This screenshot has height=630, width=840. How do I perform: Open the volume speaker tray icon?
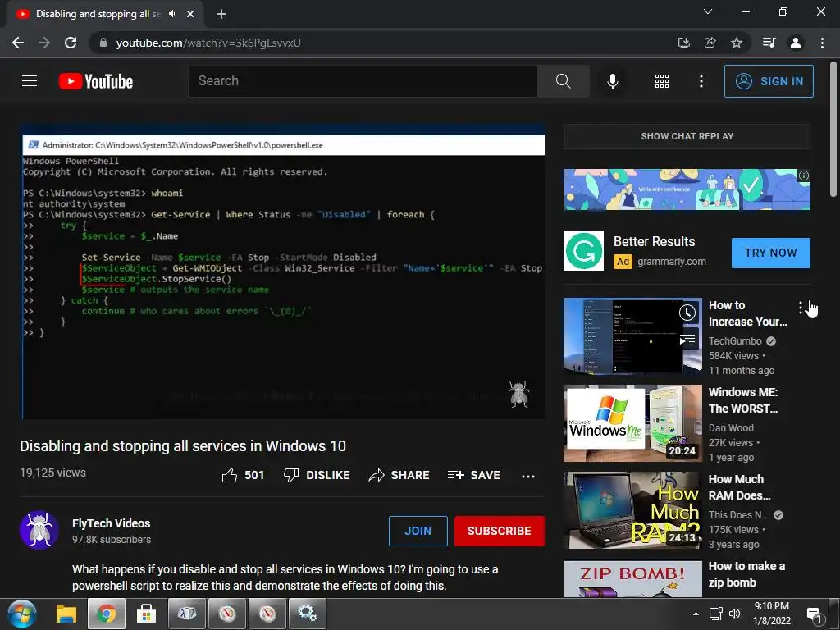click(734, 614)
